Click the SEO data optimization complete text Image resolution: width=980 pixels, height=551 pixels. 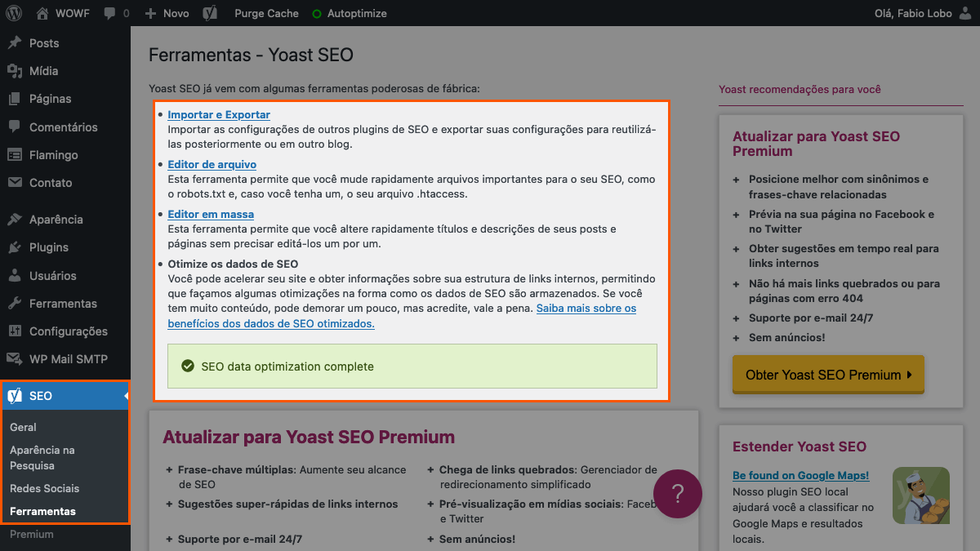287,367
